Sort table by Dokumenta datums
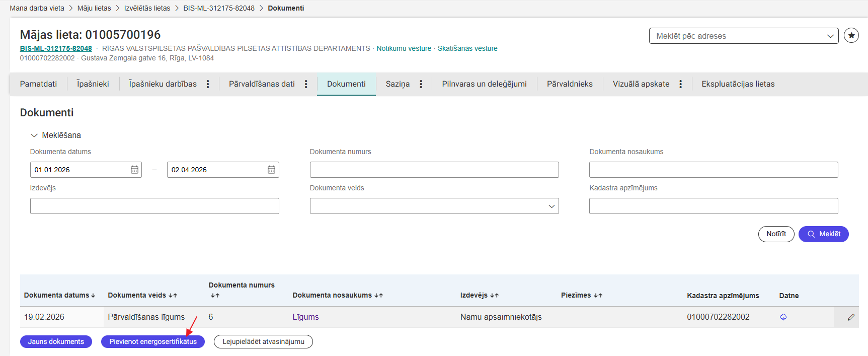The width and height of the screenshot is (868, 356). [59, 296]
